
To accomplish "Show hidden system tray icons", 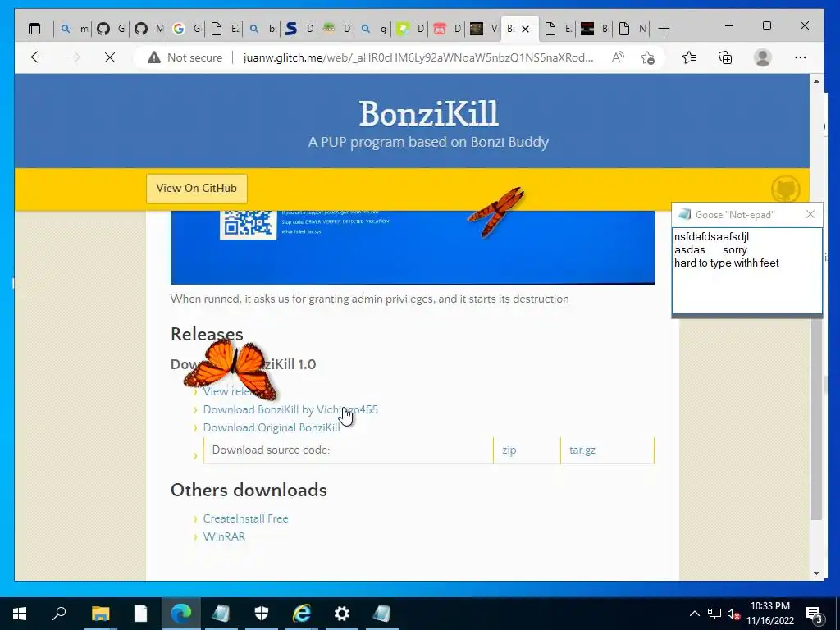I will click(694, 614).
